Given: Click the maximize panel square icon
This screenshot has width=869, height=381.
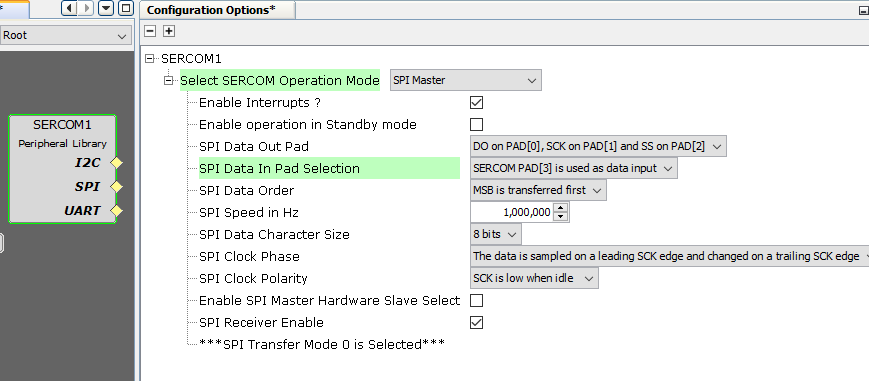Looking at the screenshot, I should pyautogui.click(x=126, y=8).
